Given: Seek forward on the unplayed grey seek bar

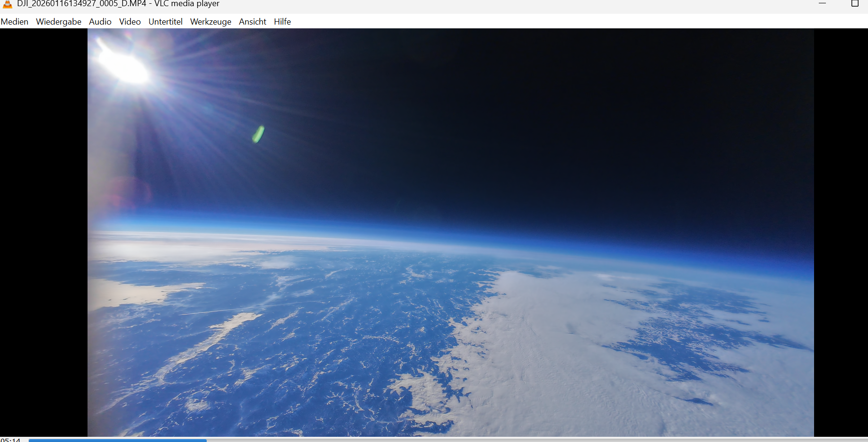Looking at the screenshot, I should pyautogui.click(x=520, y=440).
